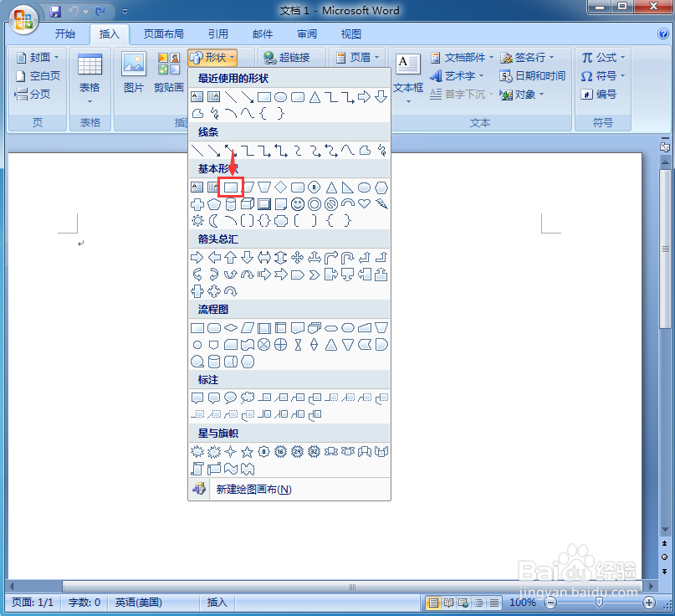Viewport: 675px width, 616px height.
Task: Pick the 32-point star shape
Action: coord(314,451)
